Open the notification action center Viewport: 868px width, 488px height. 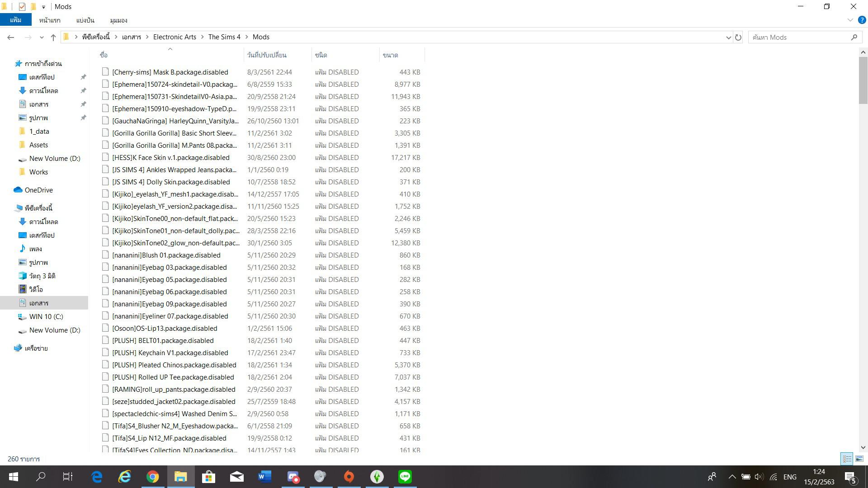850,477
